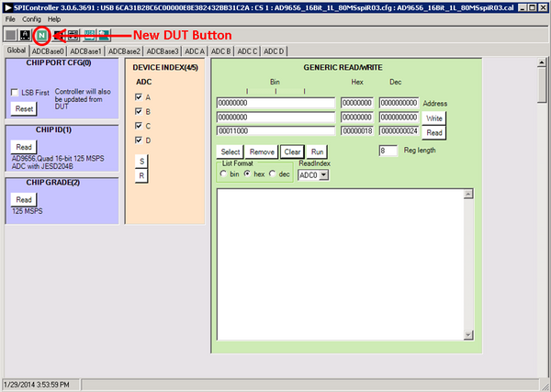551x392 pixels.
Task: Switch to the ADC B tab
Action: (221, 51)
